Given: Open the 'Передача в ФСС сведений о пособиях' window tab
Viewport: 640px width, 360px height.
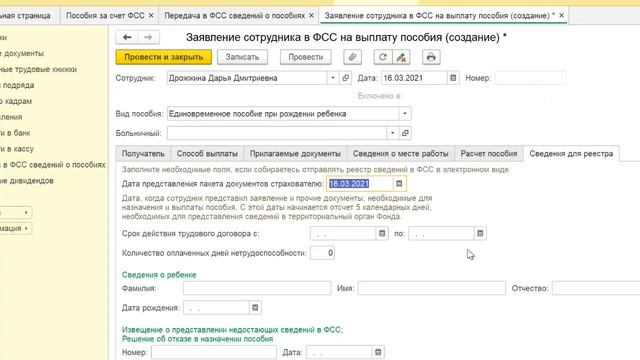Looking at the screenshot, I should [235, 16].
